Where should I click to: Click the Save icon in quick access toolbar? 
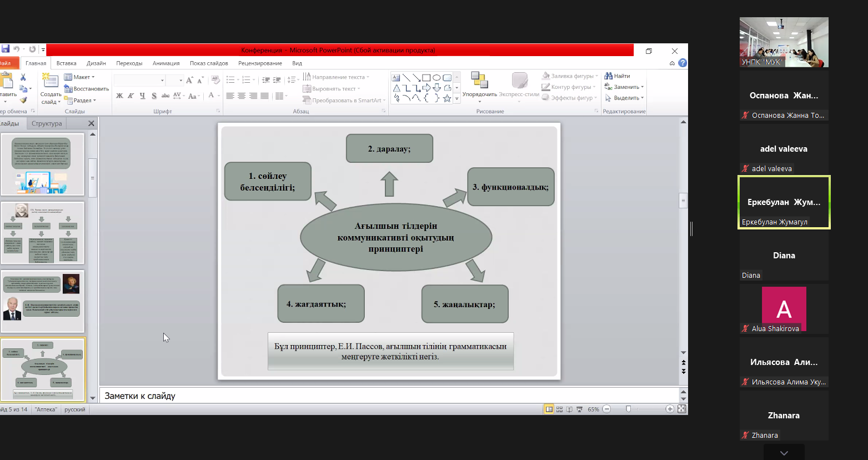pos(6,49)
